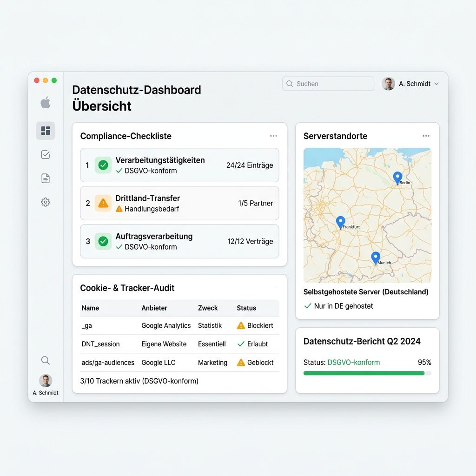
Task: Click the Cookie- & Tracker-Audit heading
Action: click(127, 288)
